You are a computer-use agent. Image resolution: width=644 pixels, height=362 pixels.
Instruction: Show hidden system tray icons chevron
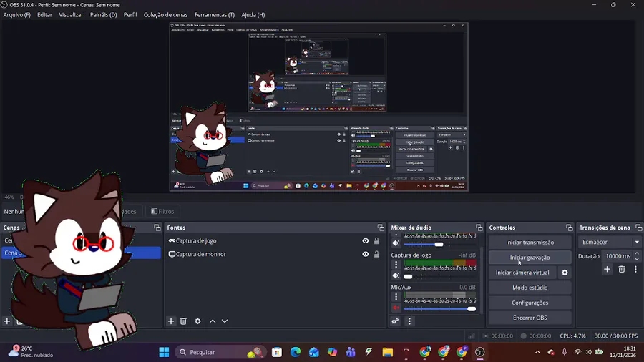click(537, 352)
